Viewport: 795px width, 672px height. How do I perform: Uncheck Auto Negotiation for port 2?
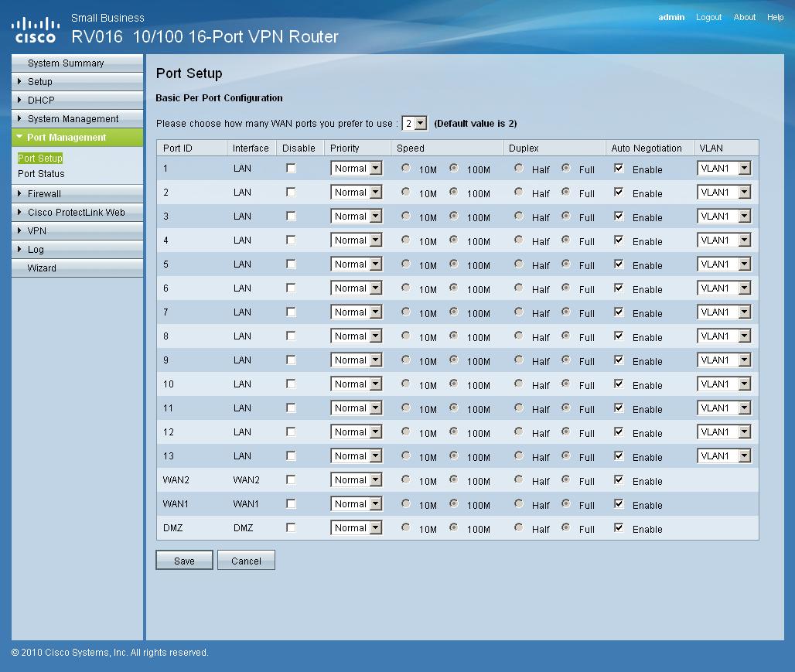coord(619,192)
